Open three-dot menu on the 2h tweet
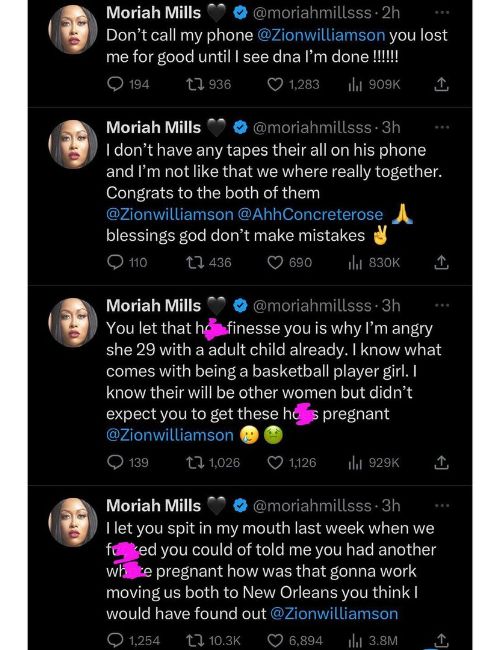 click(x=442, y=12)
